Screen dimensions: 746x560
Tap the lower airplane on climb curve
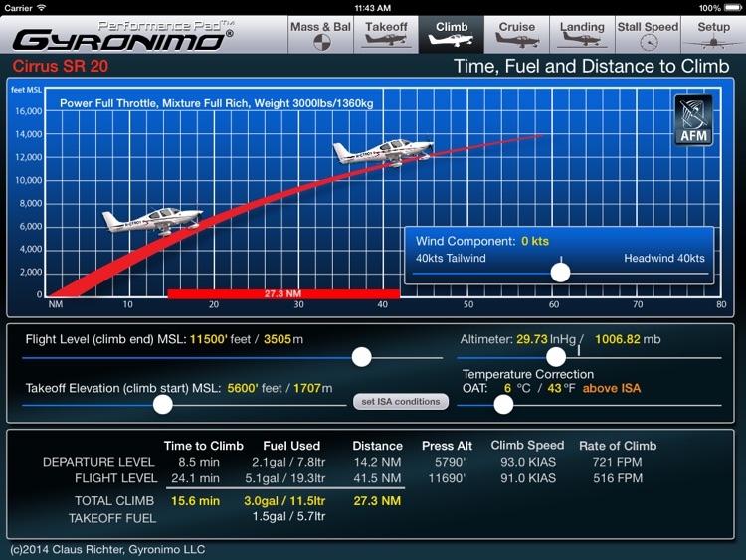pos(152,221)
